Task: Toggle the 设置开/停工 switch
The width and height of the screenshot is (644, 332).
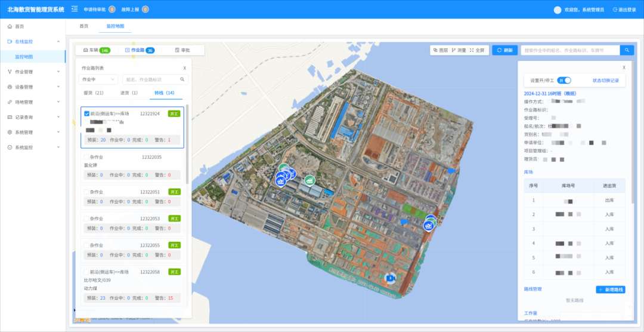Action: click(x=564, y=80)
